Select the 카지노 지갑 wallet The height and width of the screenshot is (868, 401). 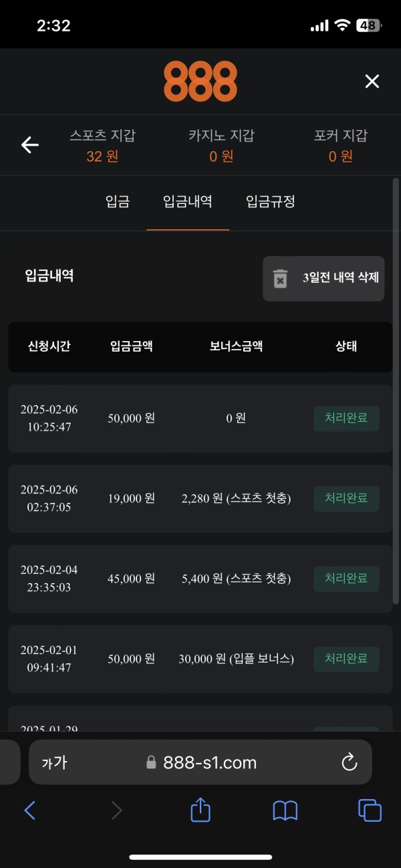pos(221,144)
